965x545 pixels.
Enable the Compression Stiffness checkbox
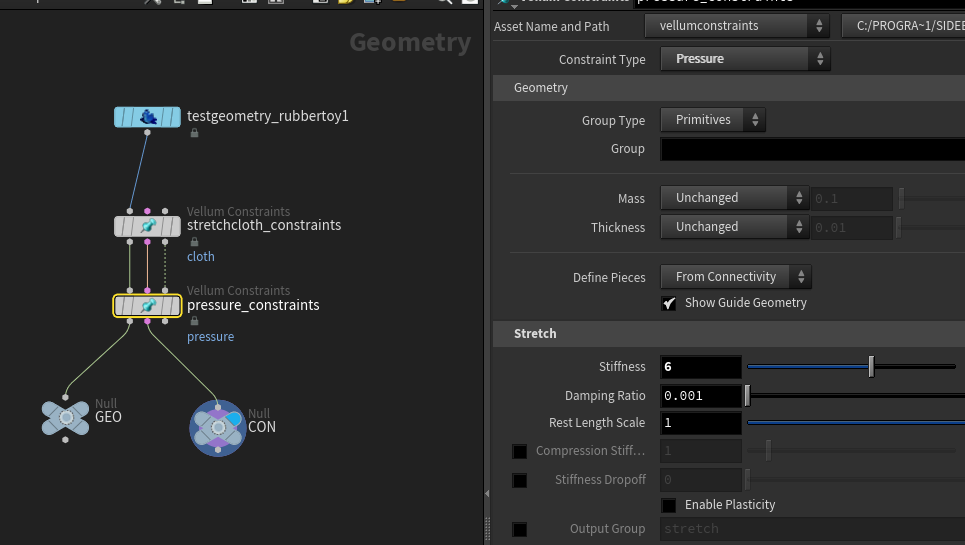point(520,451)
